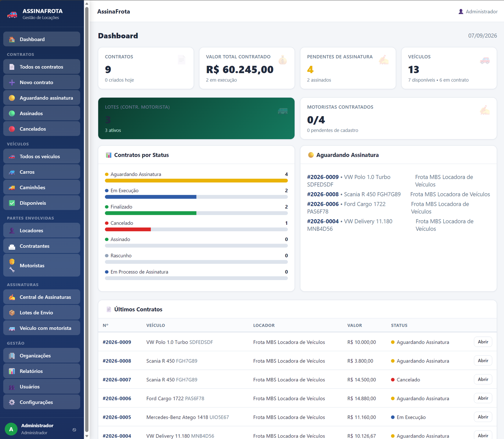Click yellow circle icon Aguardando assinatura
The image size is (504, 439).
(x=12, y=98)
